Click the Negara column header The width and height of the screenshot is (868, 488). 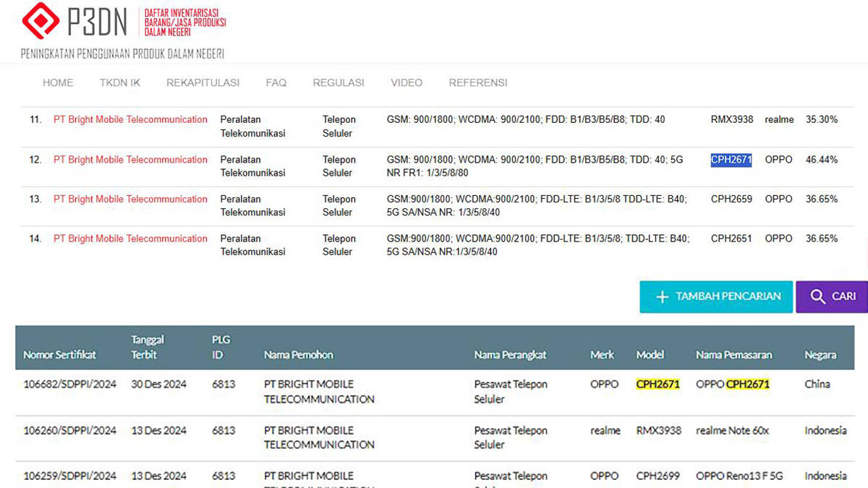point(820,355)
